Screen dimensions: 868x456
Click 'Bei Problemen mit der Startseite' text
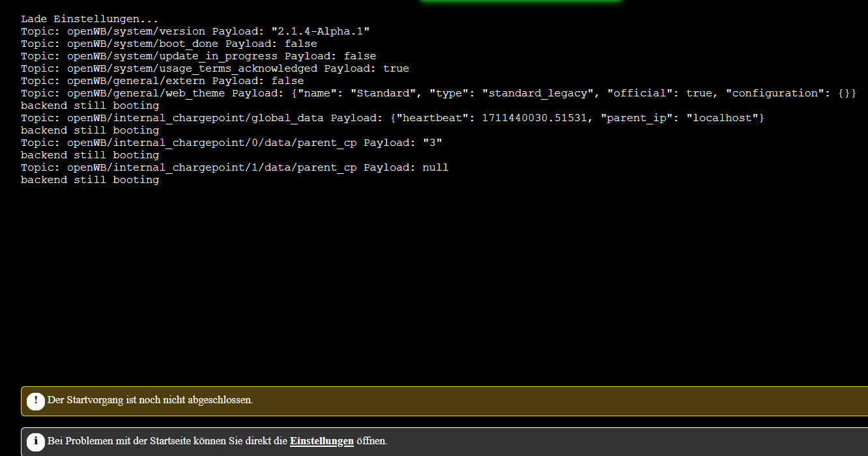click(x=218, y=441)
